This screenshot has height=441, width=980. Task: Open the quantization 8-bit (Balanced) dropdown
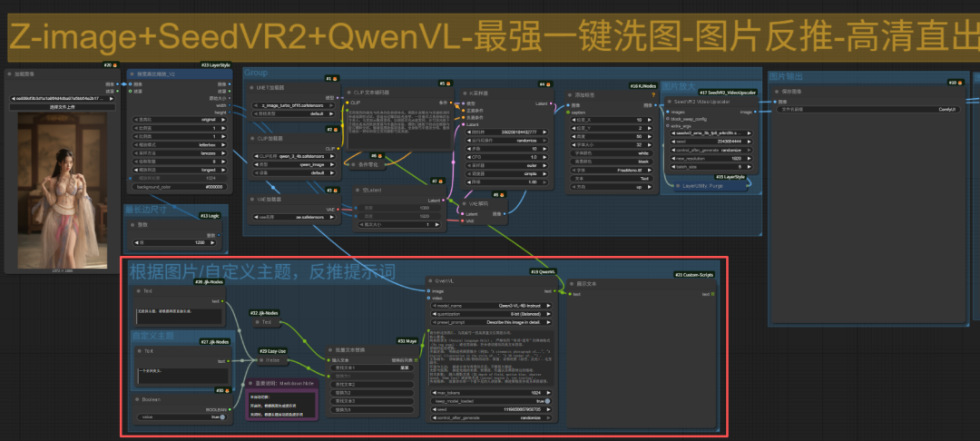(x=491, y=314)
